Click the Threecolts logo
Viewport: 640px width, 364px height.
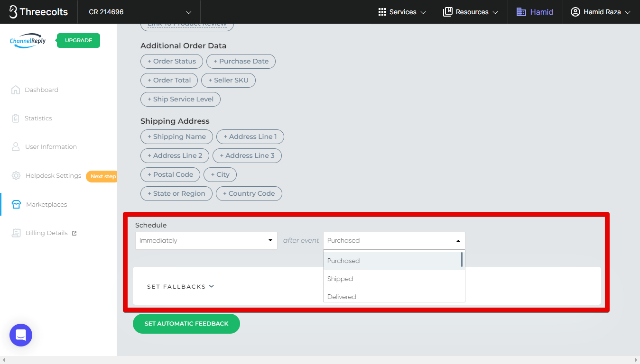pyautogui.click(x=38, y=12)
